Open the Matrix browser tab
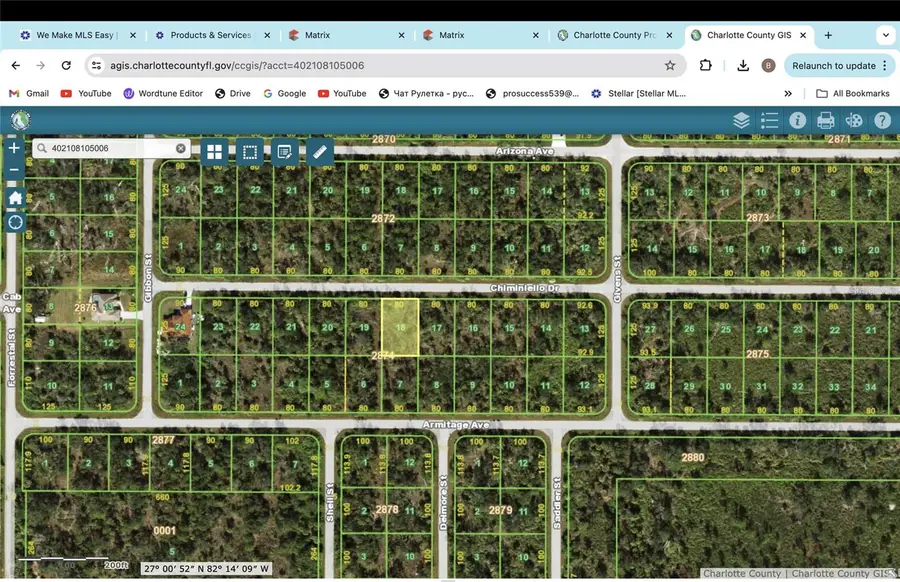Screen dimensions: 900x582 (320, 34)
